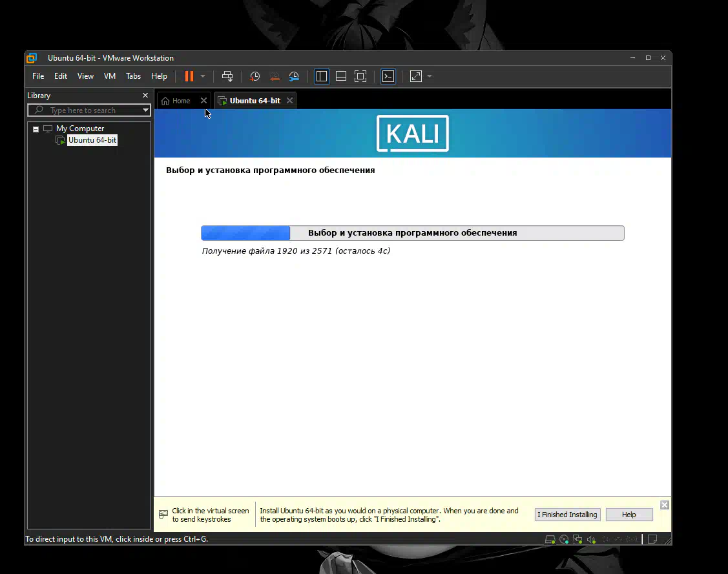
Task: Click the CD/DVD drive status icon
Action: (564, 539)
